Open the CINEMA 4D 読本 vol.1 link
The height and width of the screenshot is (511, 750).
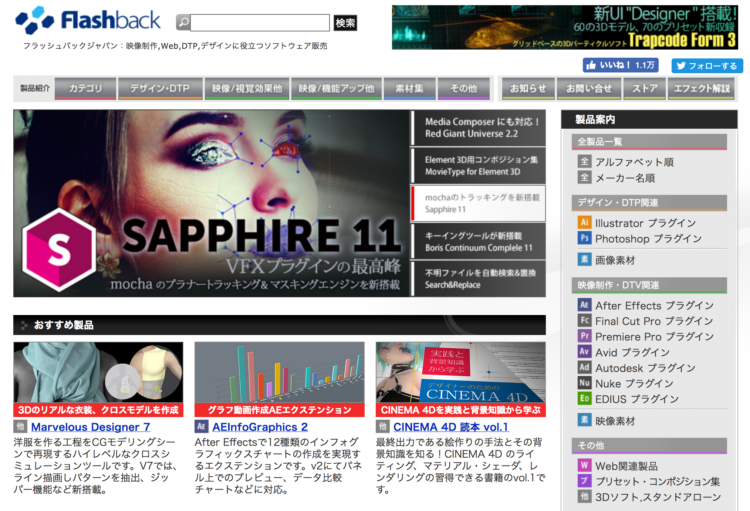[451, 427]
